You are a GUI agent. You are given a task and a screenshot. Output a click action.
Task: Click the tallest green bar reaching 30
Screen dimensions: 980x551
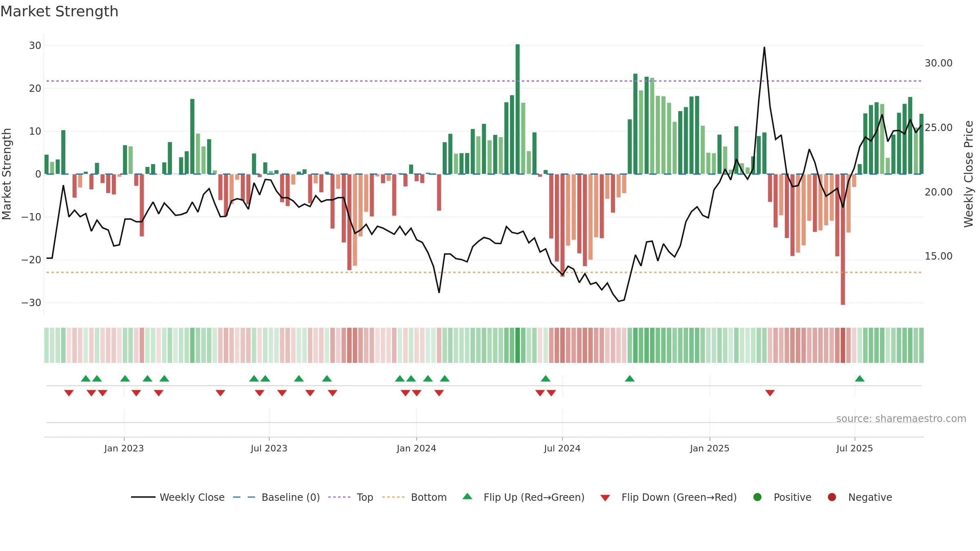517,109
